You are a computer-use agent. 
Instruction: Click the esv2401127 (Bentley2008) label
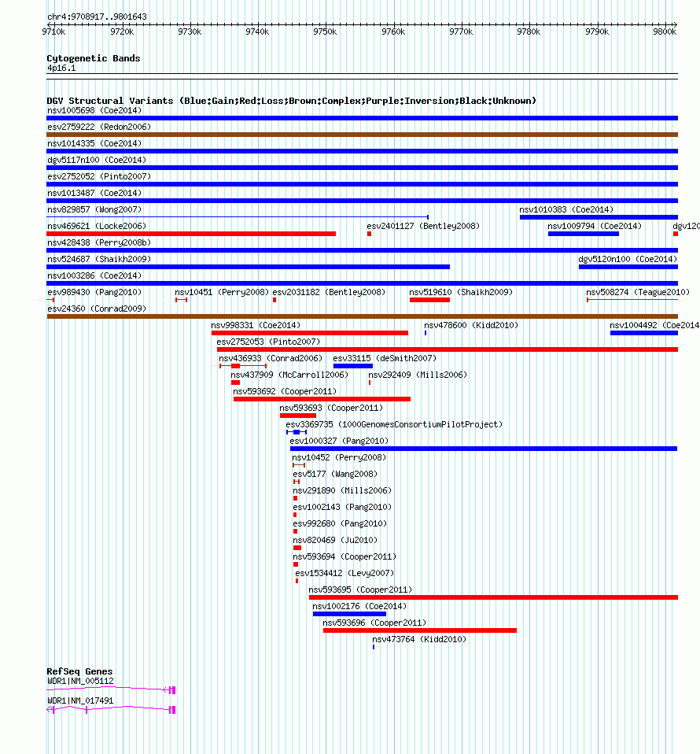(423, 226)
